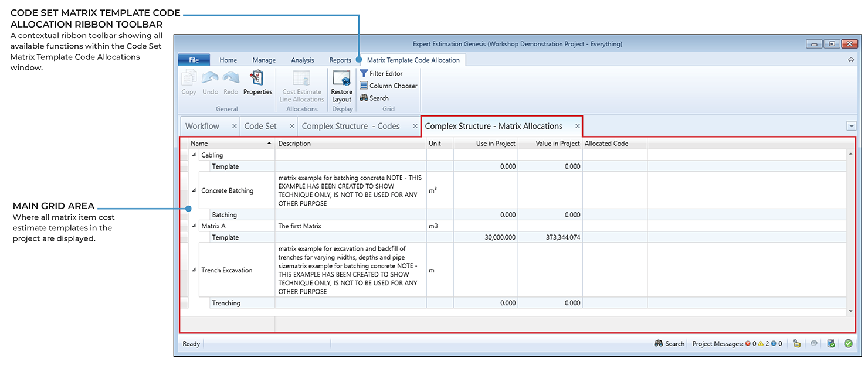Image resolution: width=868 pixels, height=365 pixels.
Task: Open the Properties tool in the ribbon
Action: (x=257, y=83)
